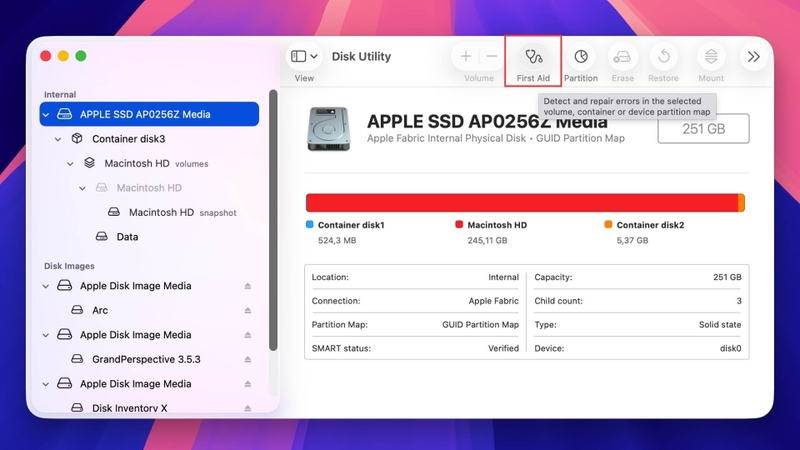Click the 251 GB capacity box
The height and width of the screenshot is (450, 800).
(x=704, y=129)
